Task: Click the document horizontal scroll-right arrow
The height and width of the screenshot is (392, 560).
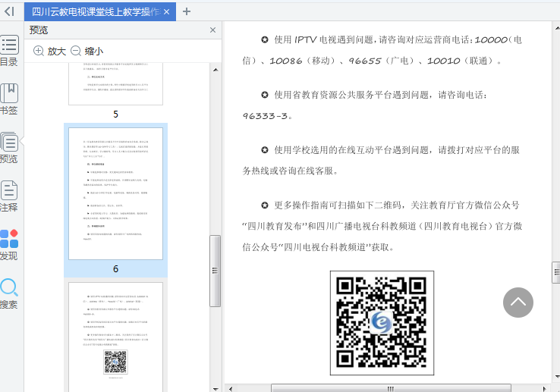Action: click(x=544, y=388)
